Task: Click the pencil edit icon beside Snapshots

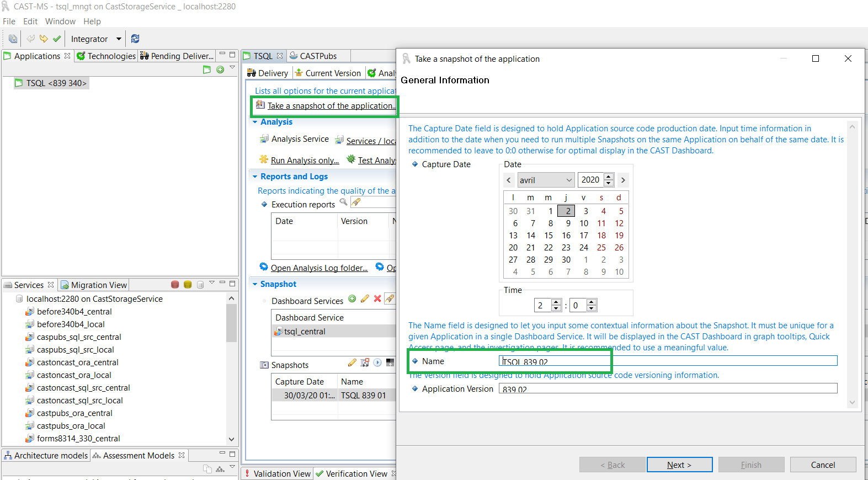Action: 352,362
